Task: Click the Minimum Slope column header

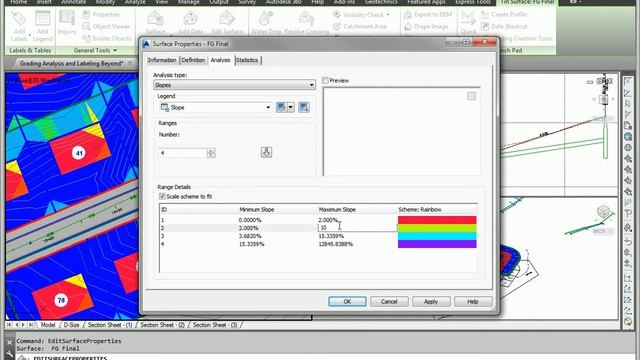Action: pos(256,209)
